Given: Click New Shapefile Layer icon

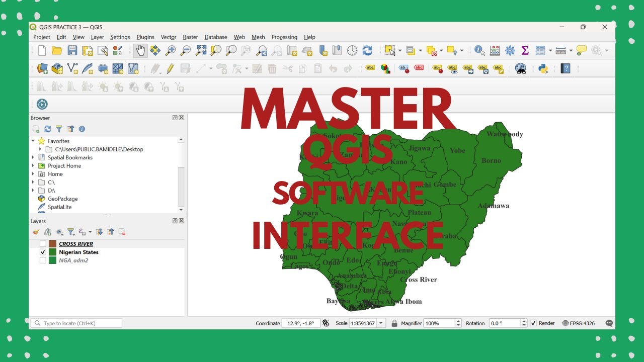Looking at the screenshot, I should [x=72, y=68].
